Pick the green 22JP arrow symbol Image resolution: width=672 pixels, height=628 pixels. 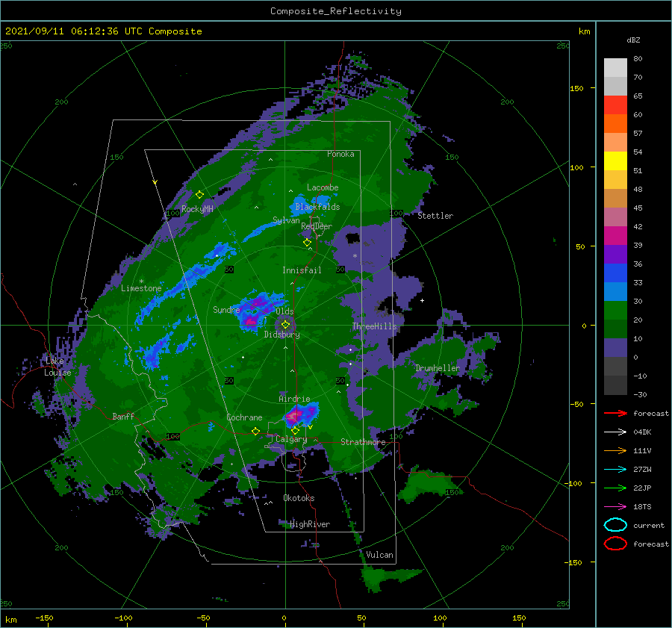pyautogui.click(x=615, y=488)
